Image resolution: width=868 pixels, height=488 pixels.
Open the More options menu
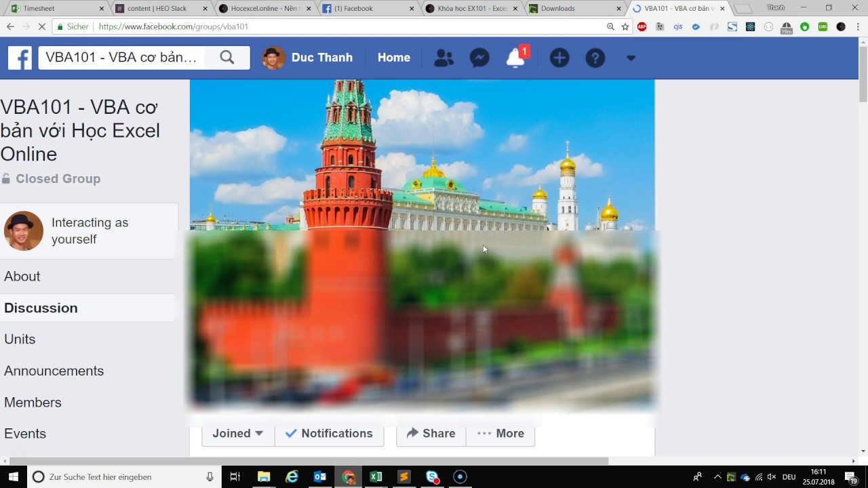coord(500,433)
